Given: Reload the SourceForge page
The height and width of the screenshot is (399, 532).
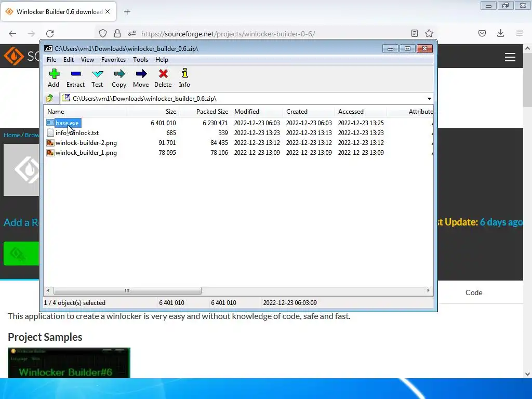Looking at the screenshot, I should pyautogui.click(x=50, y=34).
